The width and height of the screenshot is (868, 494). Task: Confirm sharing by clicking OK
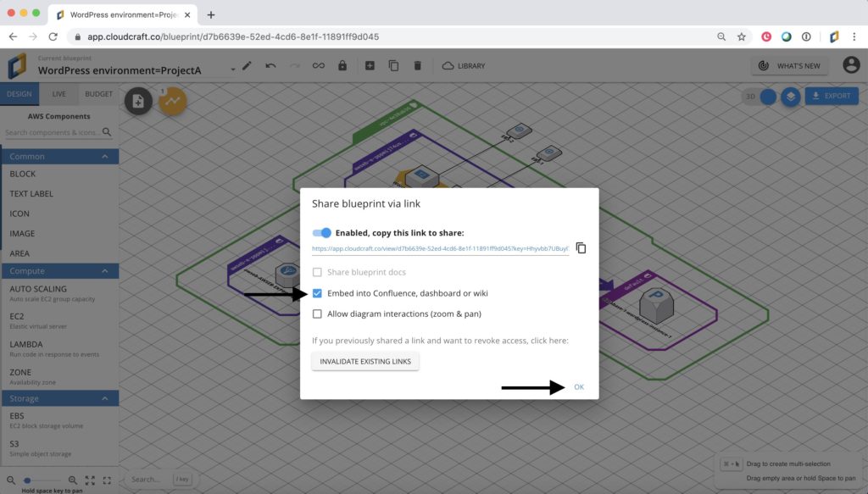click(579, 386)
